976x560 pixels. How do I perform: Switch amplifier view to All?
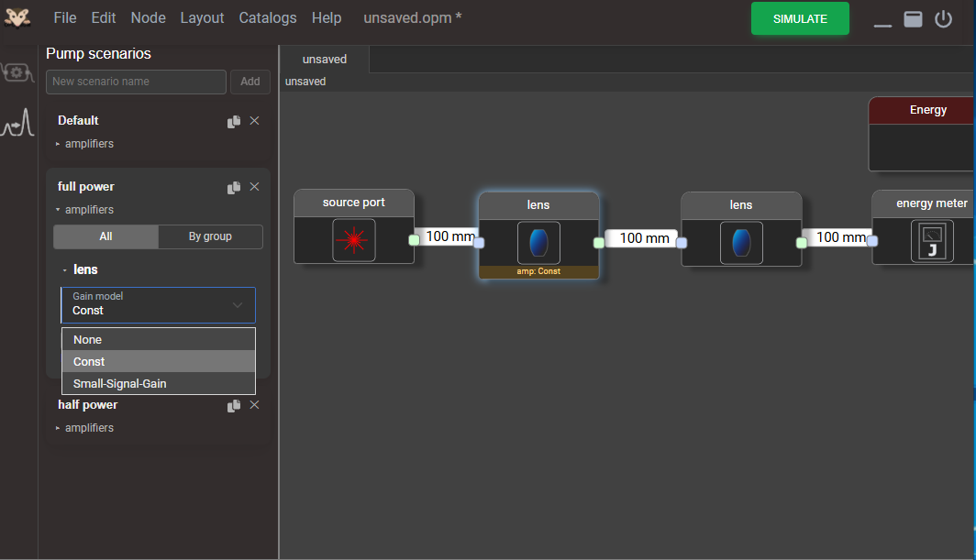click(x=105, y=236)
